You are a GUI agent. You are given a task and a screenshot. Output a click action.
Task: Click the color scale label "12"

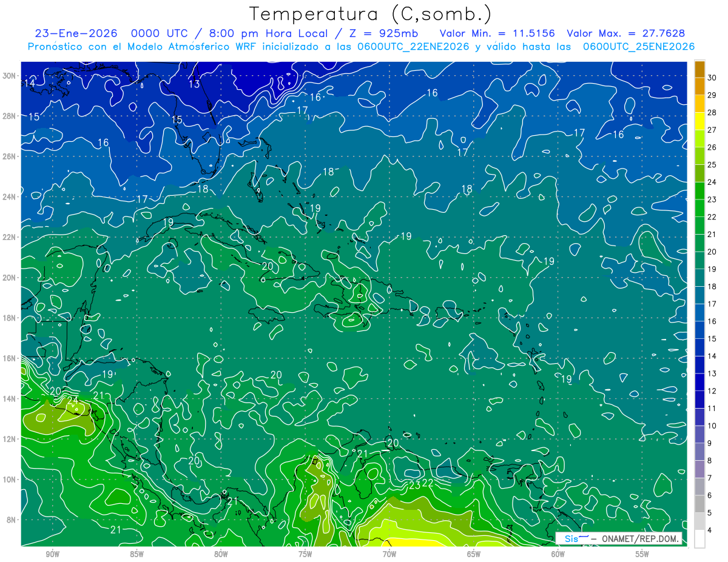tap(712, 391)
